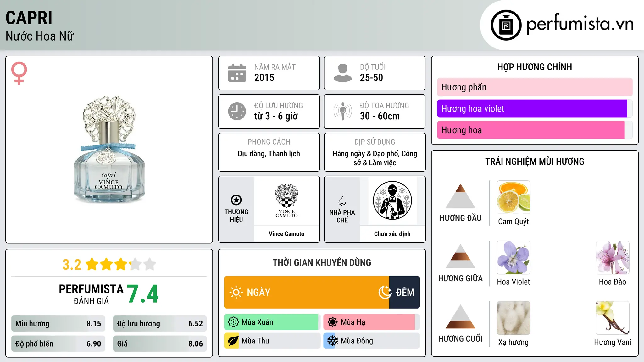Click the Mùa Hạ season bar

(371, 322)
